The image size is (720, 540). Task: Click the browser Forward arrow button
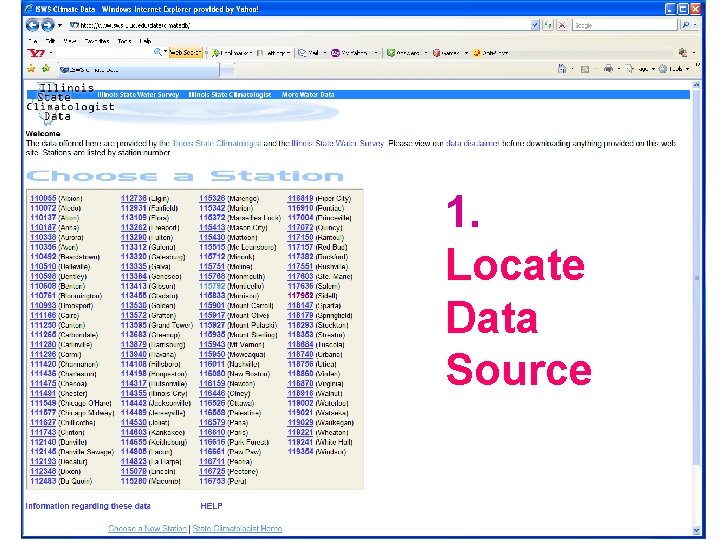click(47, 25)
